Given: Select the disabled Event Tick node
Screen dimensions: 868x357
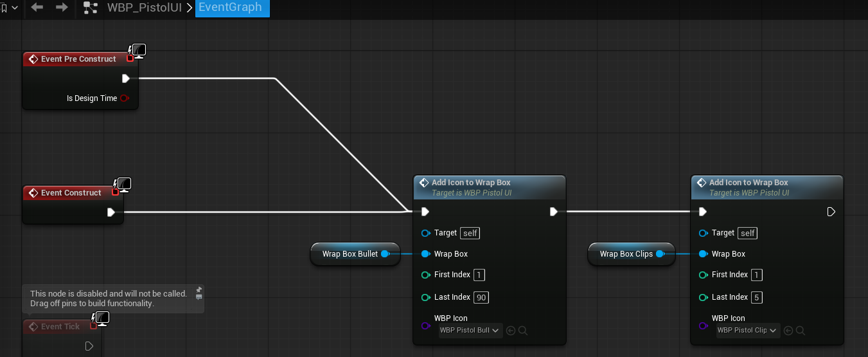Looking at the screenshot, I should [x=61, y=327].
